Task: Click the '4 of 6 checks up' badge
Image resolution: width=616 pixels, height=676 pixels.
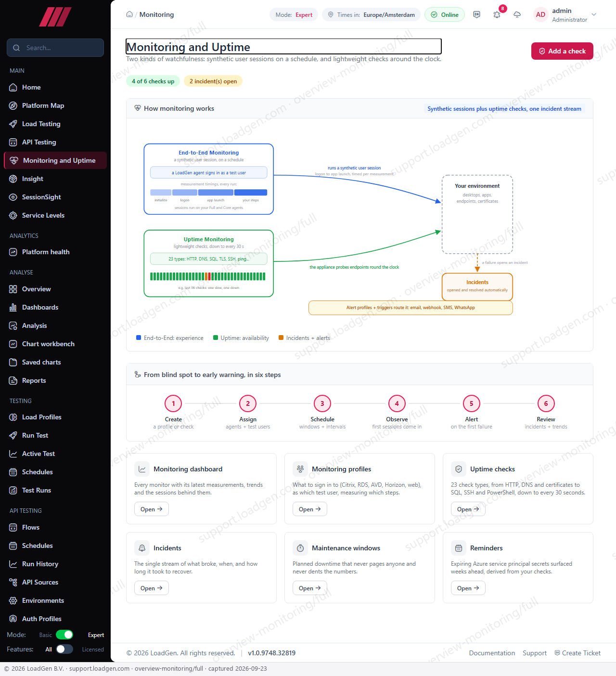Action: (153, 81)
